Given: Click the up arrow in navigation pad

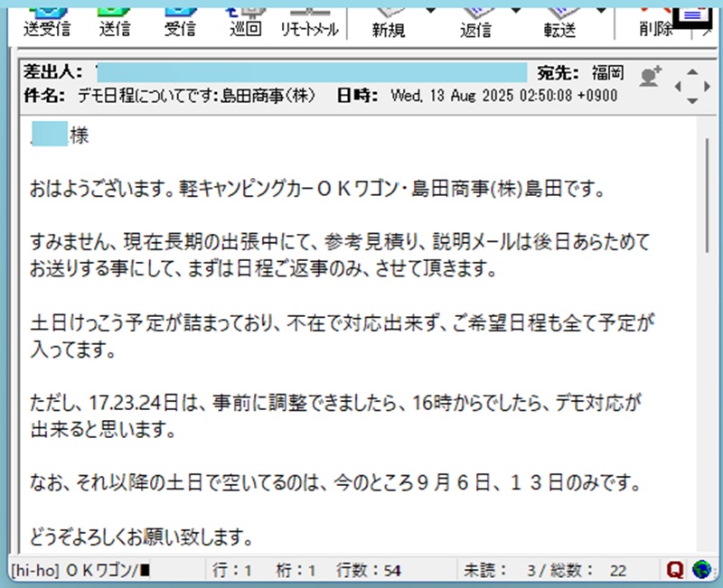Looking at the screenshot, I should (x=693, y=70).
